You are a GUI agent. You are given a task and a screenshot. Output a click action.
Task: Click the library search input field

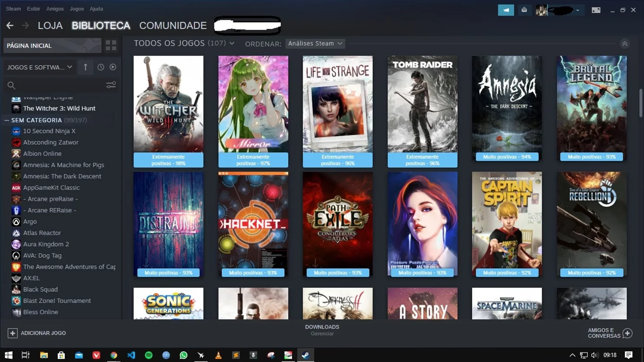(x=61, y=85)
